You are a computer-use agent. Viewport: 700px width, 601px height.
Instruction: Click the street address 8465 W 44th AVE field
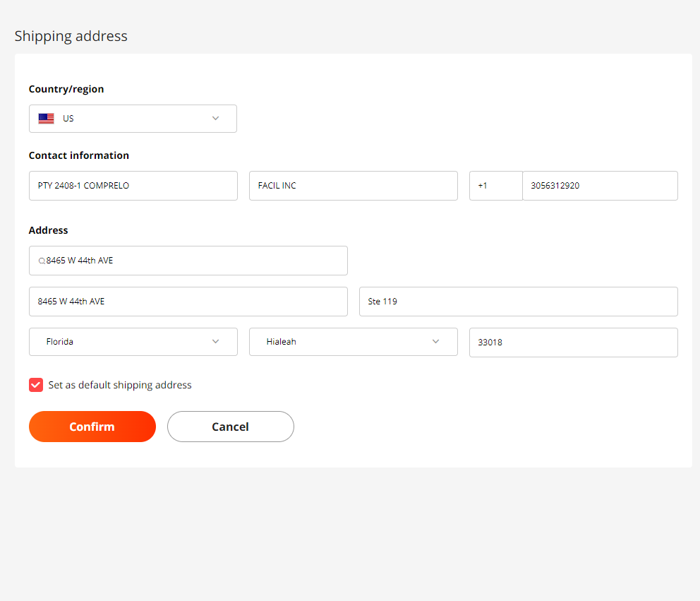click(x=188, y=302)
